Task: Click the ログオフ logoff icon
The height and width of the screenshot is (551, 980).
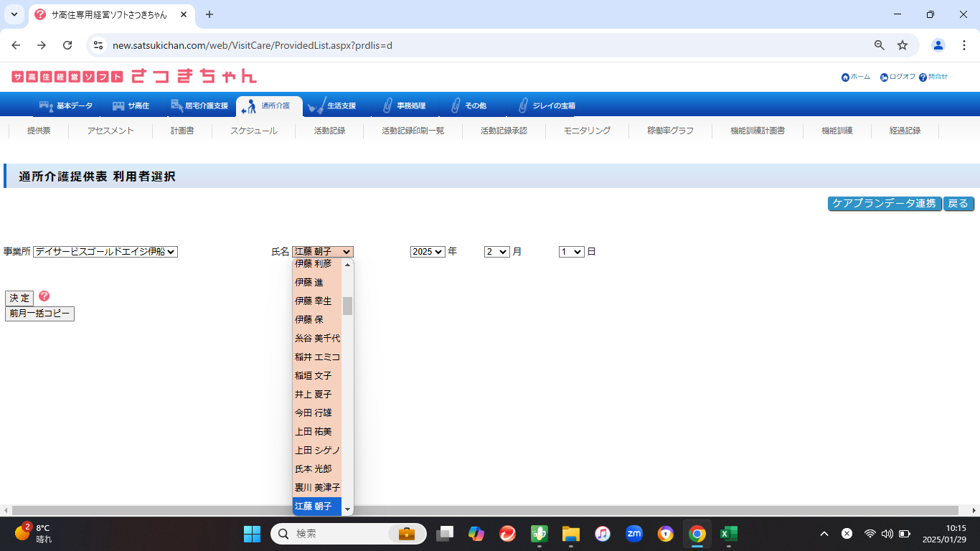Action: click(x=884, y=77)
